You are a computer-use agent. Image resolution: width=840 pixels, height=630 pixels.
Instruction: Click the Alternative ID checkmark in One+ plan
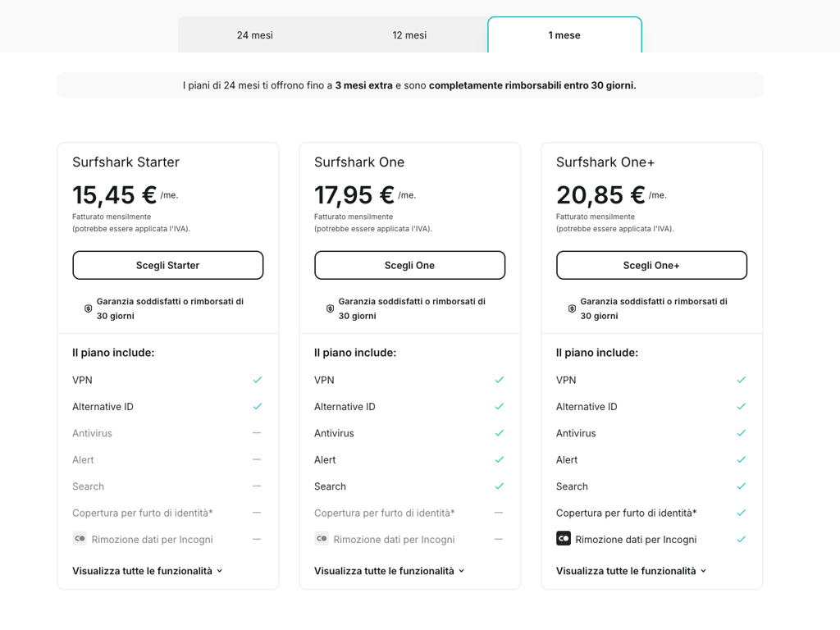tap(741, 407)
